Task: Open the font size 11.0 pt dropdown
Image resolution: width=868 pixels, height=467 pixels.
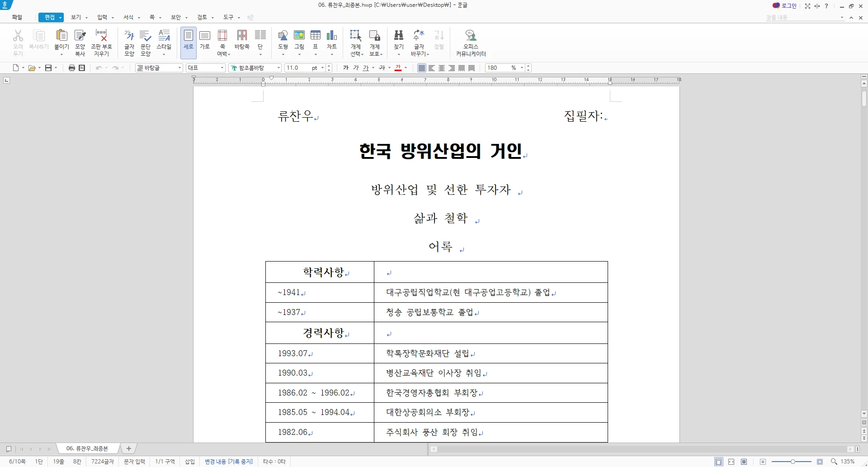Action: (322, 68)
